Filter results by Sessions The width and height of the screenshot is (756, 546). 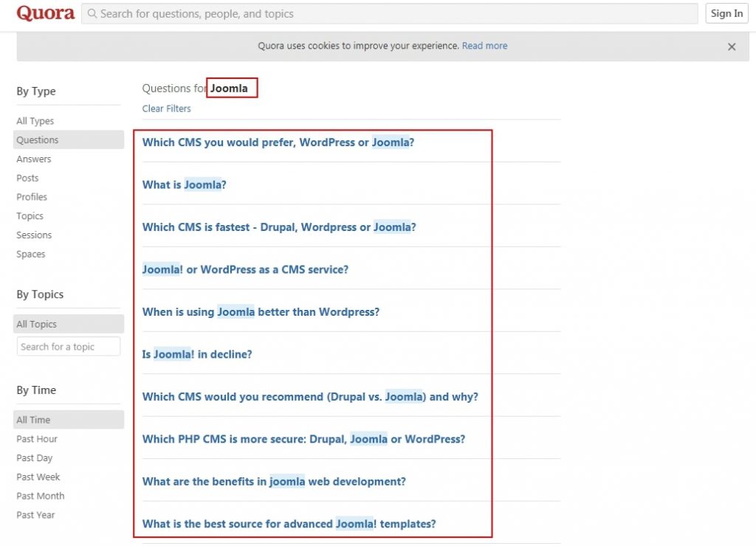34,235
